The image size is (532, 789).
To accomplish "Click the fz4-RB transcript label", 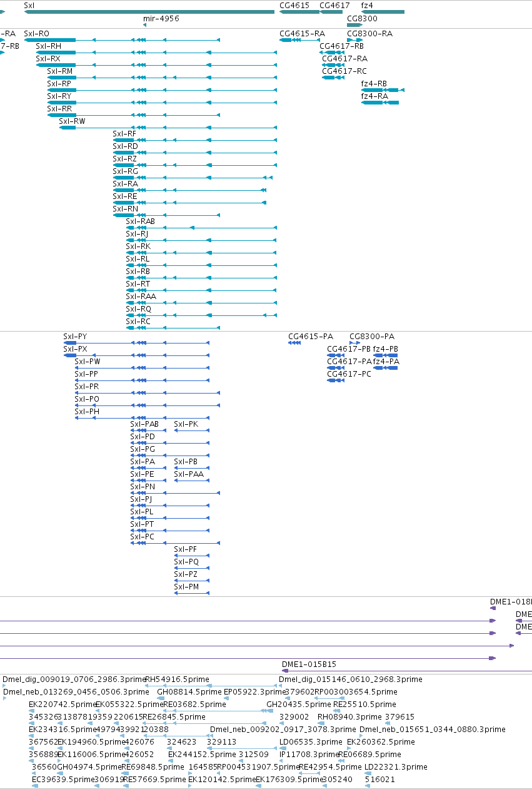I will pyautogui.click(x=374, y=84).
